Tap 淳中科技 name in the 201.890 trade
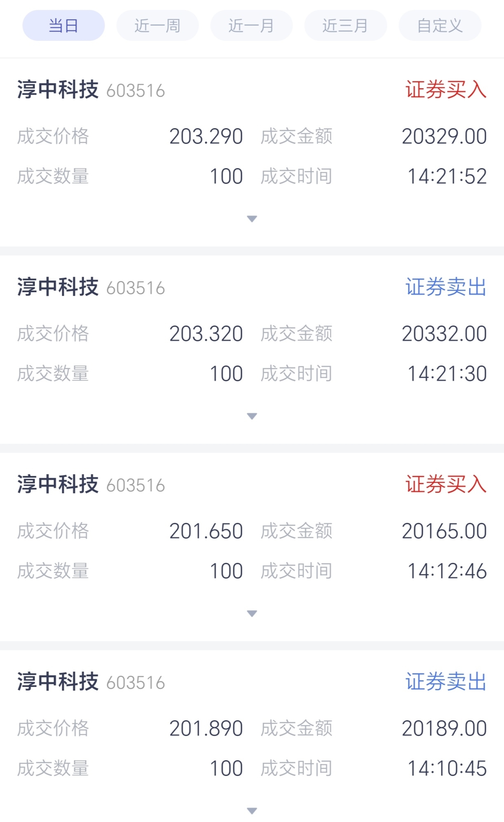This screenshot has width=504, height=822. pyautogui.click(x=58, y=681)
